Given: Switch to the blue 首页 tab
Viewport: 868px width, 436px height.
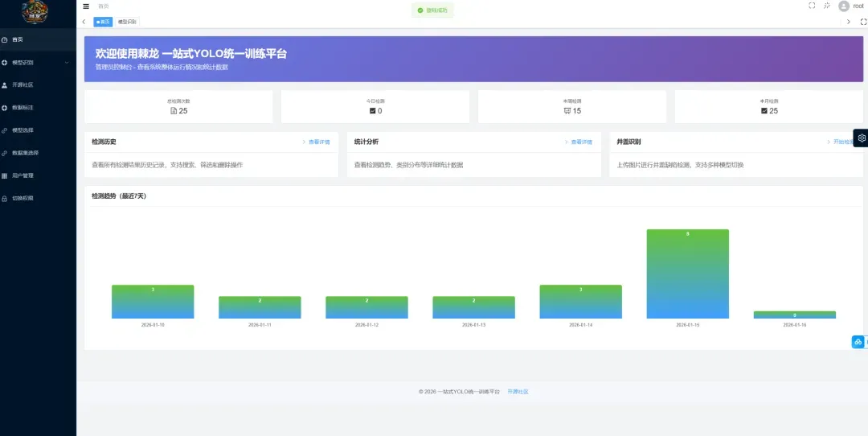Looking at the screenshot, I should pyautogui.click(x=102, y=22).
